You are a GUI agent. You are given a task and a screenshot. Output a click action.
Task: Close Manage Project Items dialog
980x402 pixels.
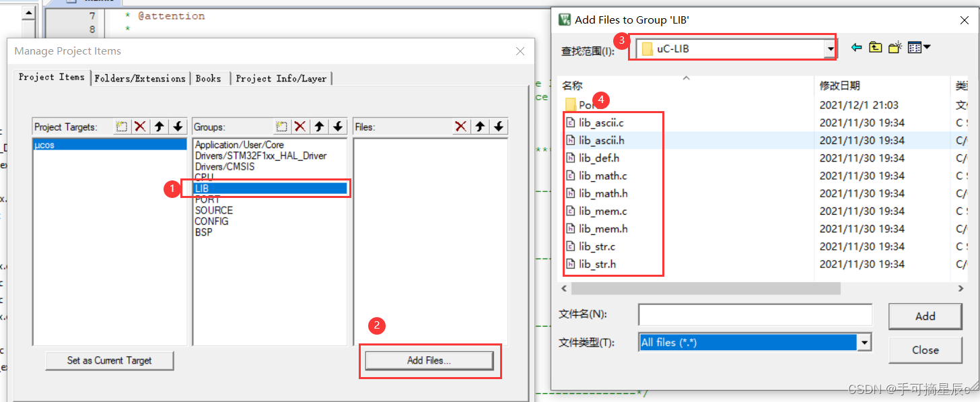point(520,51)
